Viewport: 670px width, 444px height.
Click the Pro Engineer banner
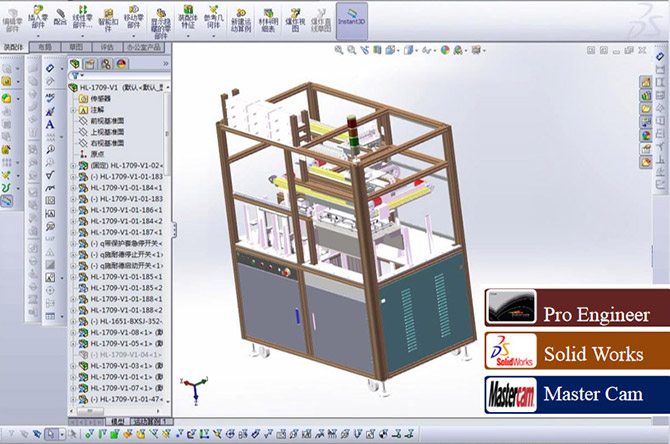575,315
